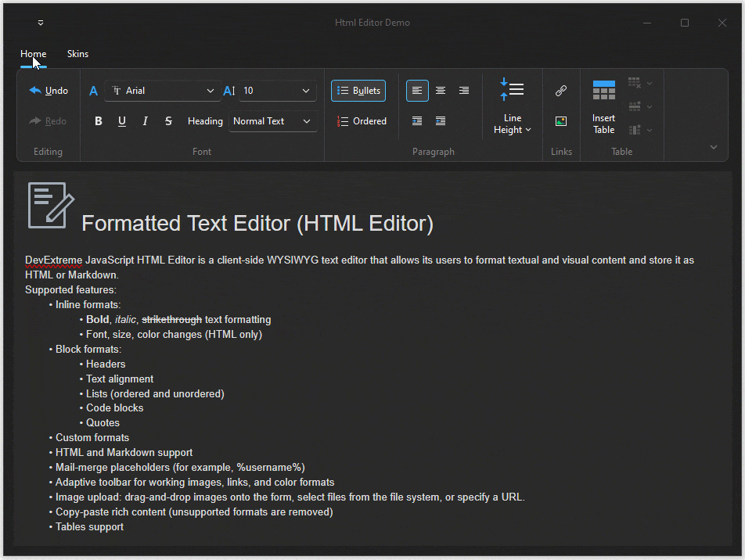Click the disabled Redo button

[x=48, y=121]
